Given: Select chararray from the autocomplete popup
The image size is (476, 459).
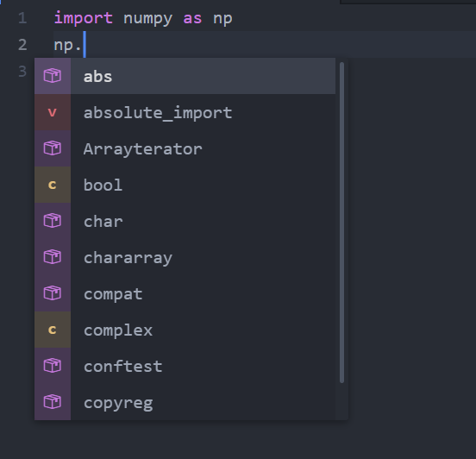Looking at the screenshot, I should (x=185, y=257).
